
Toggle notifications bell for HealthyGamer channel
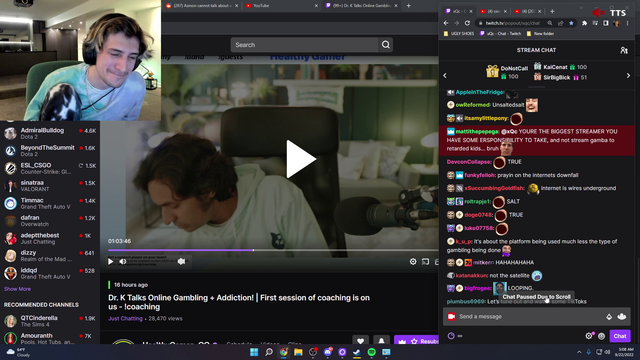pos(381,340)
